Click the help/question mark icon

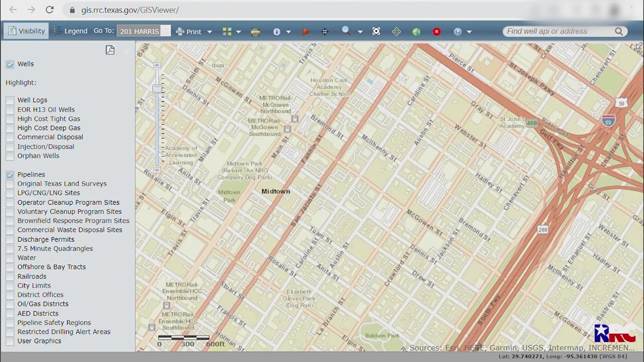click(458, 32)
